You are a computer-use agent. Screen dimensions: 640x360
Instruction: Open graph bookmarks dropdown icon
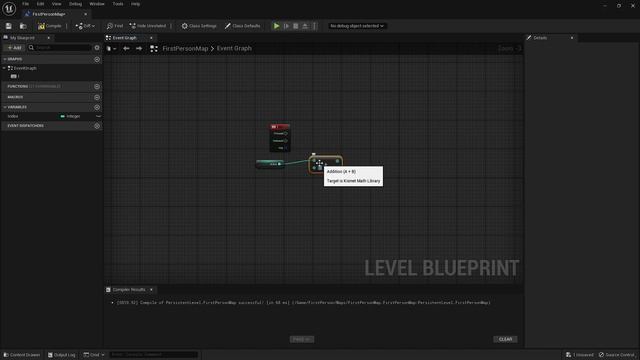pos(111,49)
